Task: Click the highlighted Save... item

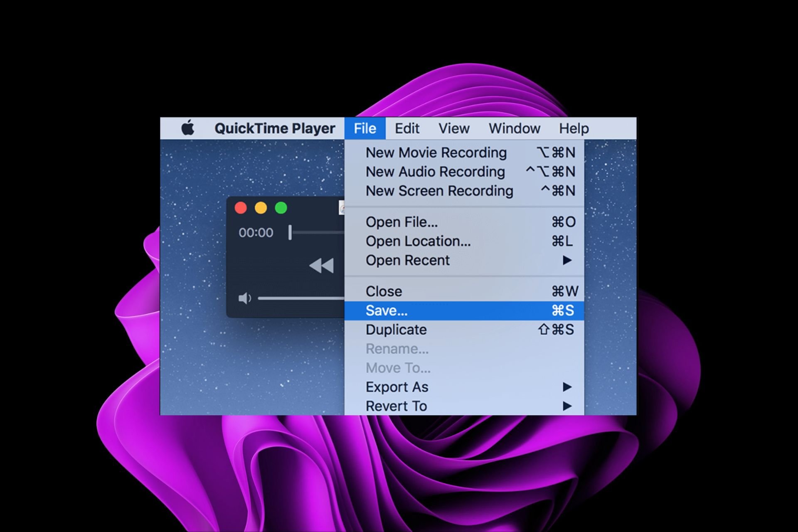Action: coord(464,310)
